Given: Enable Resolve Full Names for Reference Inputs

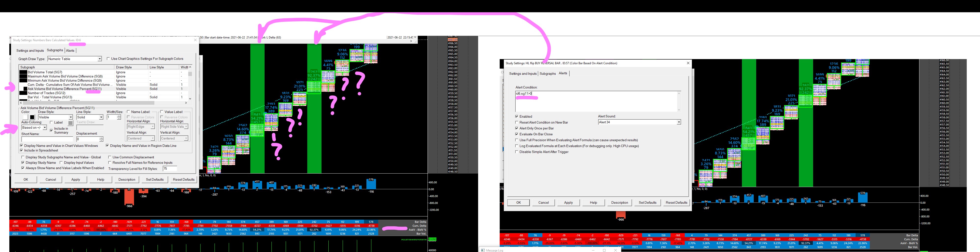Looking at the screenshot, I should [109, 162].
